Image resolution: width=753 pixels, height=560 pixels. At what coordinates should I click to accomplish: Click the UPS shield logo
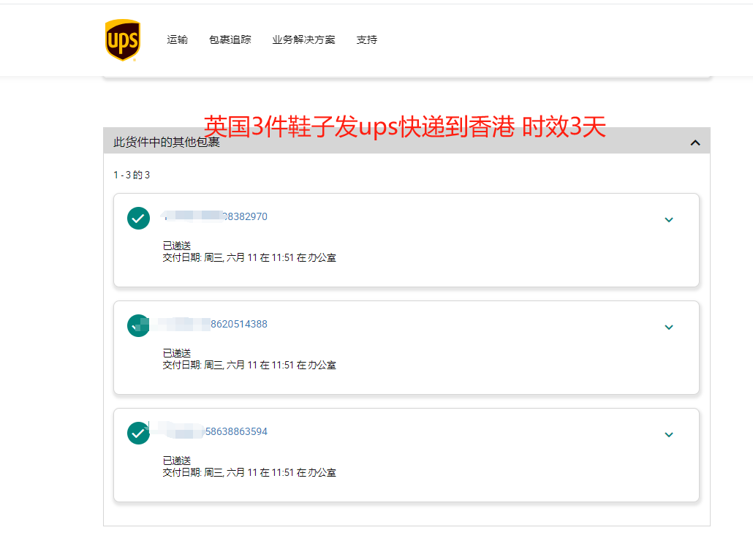[x=123, y=40]
